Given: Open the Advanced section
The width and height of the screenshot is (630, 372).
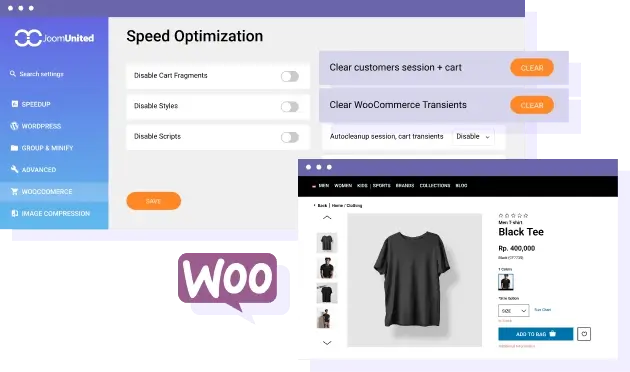Looking at the screenshot, I should tap(39, 170).
